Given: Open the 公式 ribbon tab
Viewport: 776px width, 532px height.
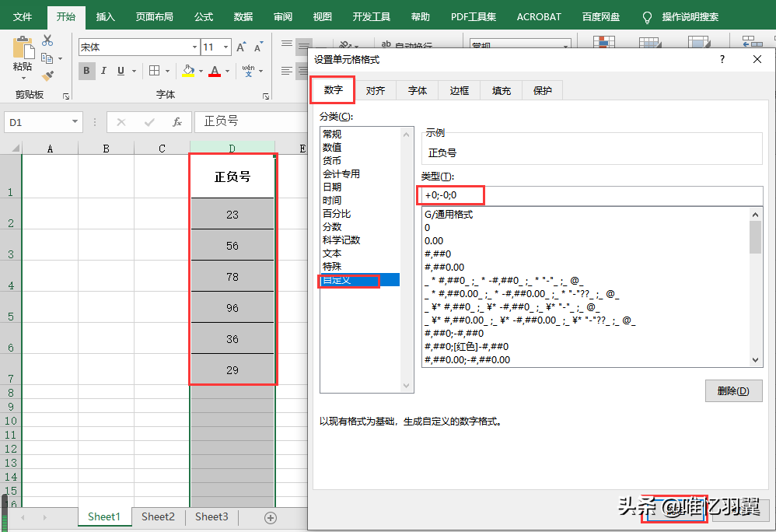Looking at the screenshot, I should click(x=204, y=17).
